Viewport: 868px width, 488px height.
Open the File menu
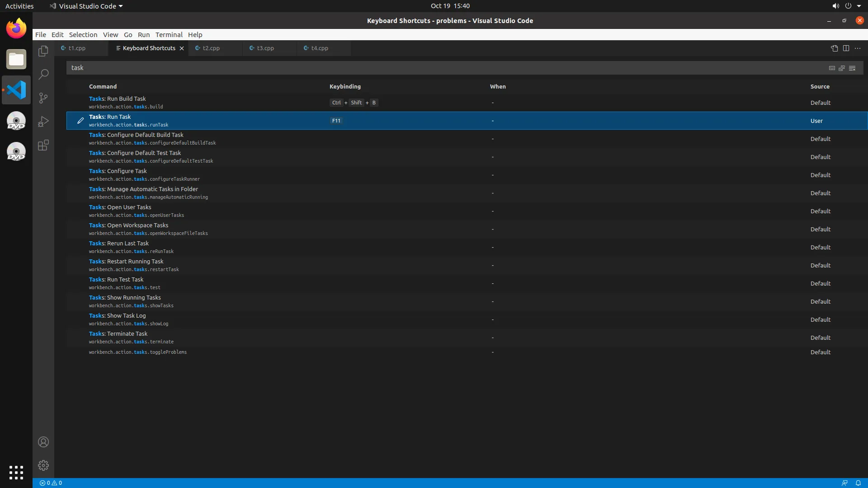41,35
